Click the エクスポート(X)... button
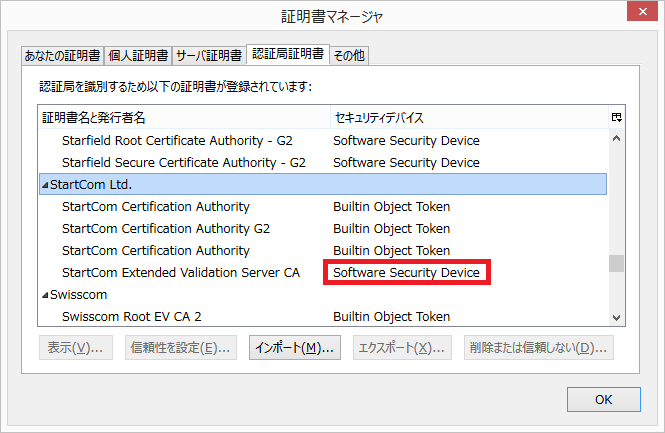This screenshot has height=433, width=665. click(402, 348)
